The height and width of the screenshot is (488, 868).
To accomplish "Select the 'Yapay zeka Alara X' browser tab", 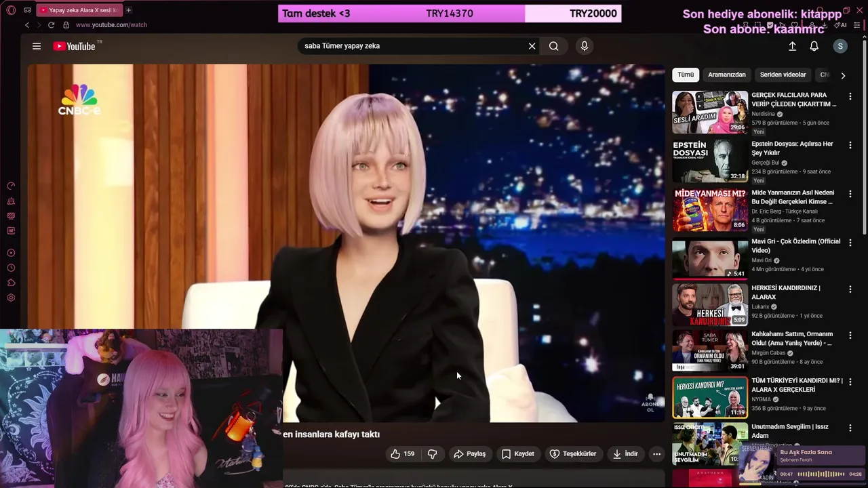I will pyautogui.click(x=78, y=10).
